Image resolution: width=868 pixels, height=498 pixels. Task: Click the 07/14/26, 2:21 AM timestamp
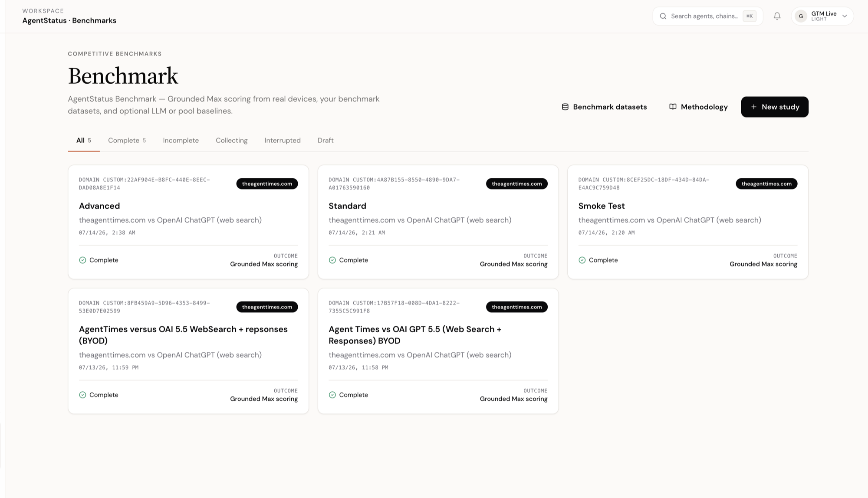[x=357, y=233]
